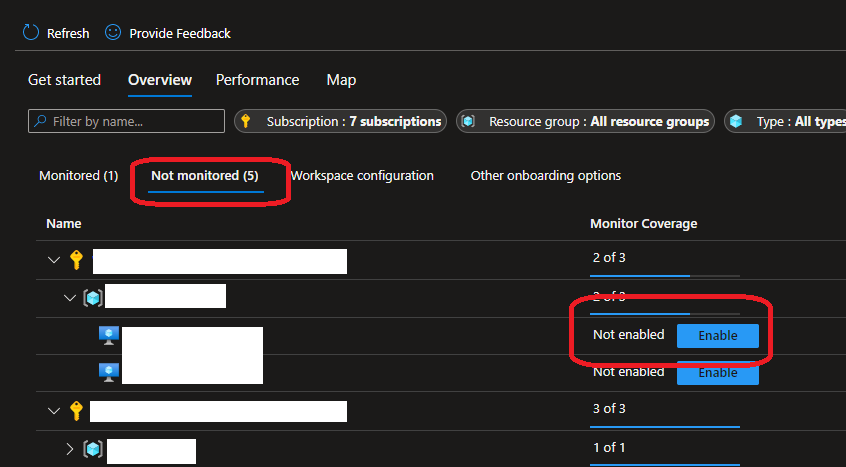The width and height of the screenshot is (846, 467).
Task: Enable monitoring for the first virtual machine
Action: tap(717, 336)
